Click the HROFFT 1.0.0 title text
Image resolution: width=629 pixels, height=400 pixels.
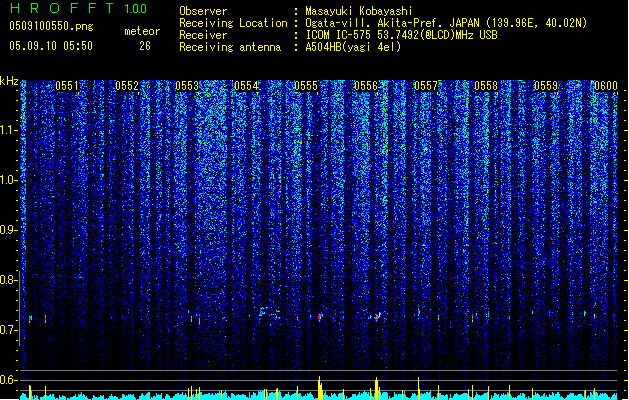(x=78, y=8)
